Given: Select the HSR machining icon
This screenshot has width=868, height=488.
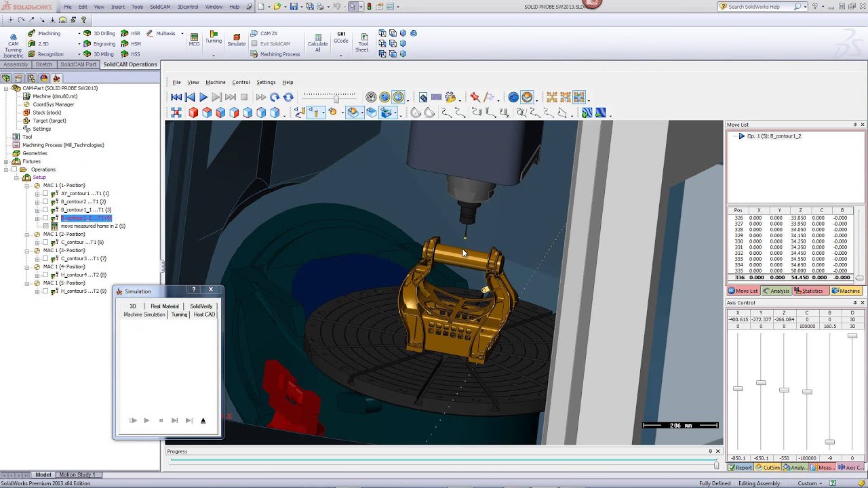Looking at the screenshot, I should (x=132, y=33).
